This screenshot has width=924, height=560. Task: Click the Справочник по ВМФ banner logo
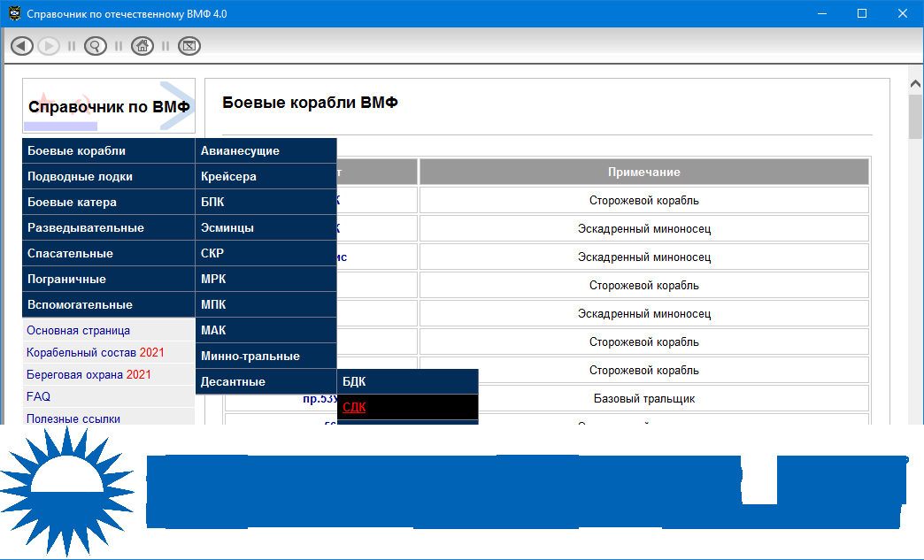109,106
